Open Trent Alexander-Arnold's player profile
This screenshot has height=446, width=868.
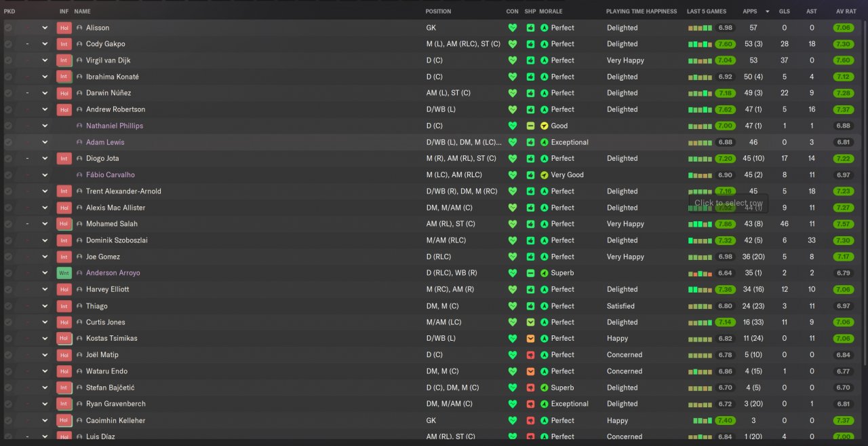click(x=123, y=191)
